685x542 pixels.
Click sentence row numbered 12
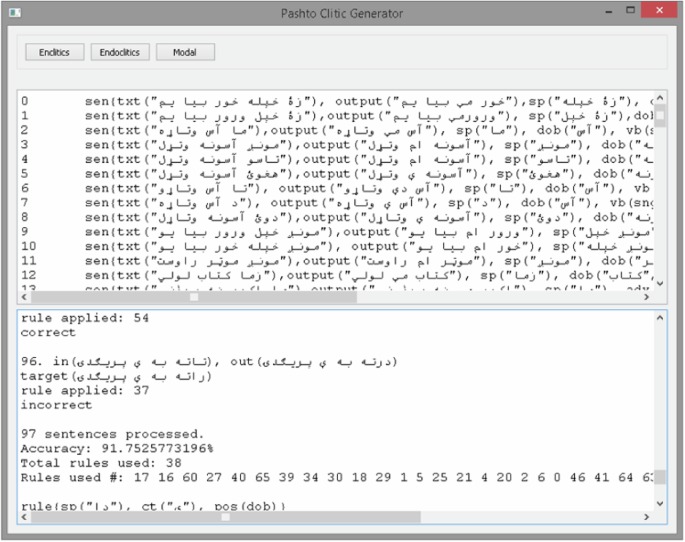point(336,275)
